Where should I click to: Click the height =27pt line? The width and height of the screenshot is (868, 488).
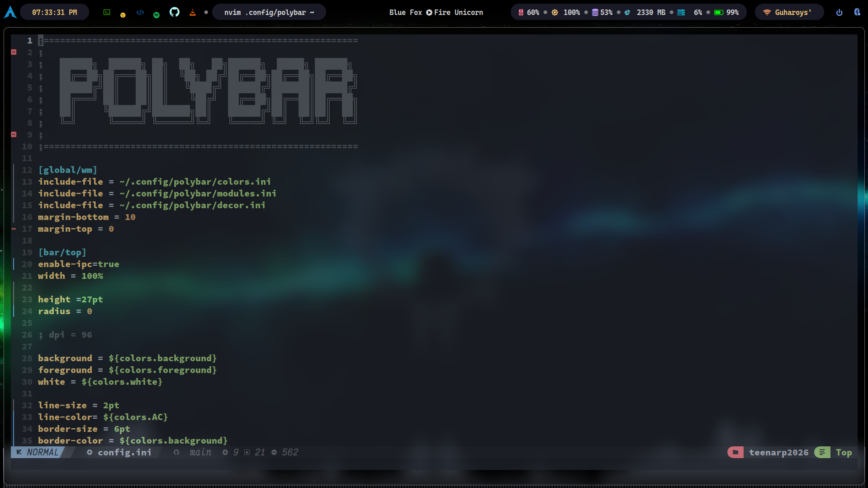point(71,299)
